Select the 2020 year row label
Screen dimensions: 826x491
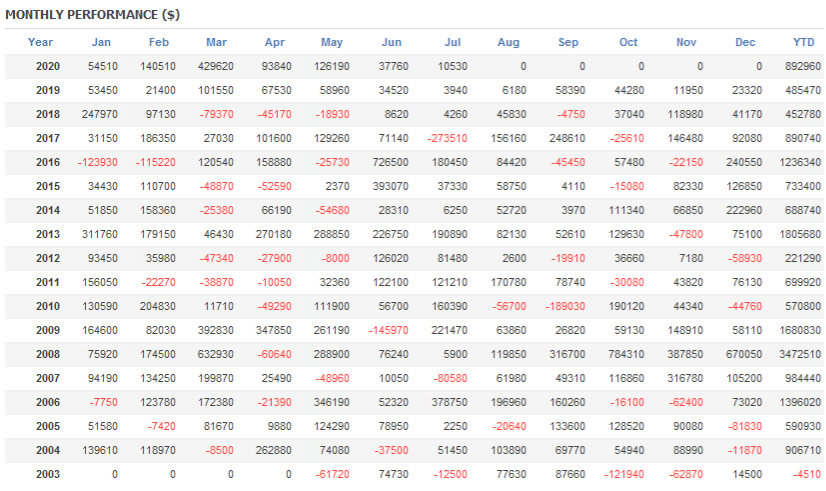(48, 66)
